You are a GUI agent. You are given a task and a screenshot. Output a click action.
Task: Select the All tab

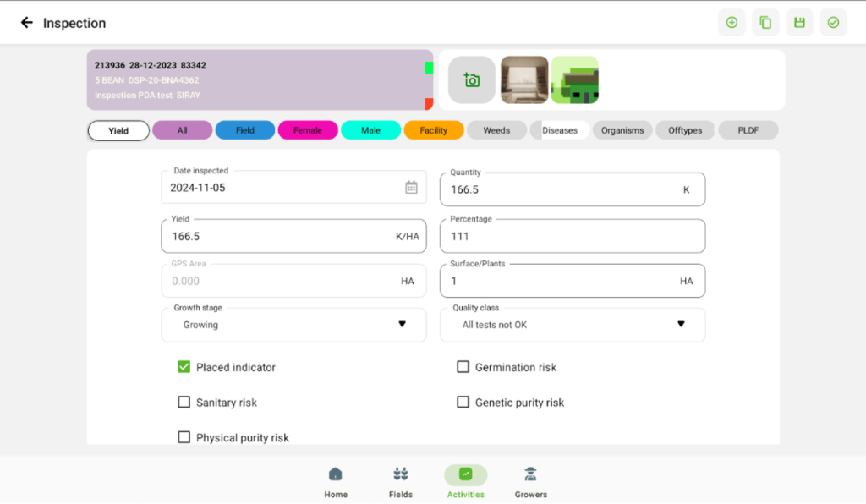(x=183, y=131)
